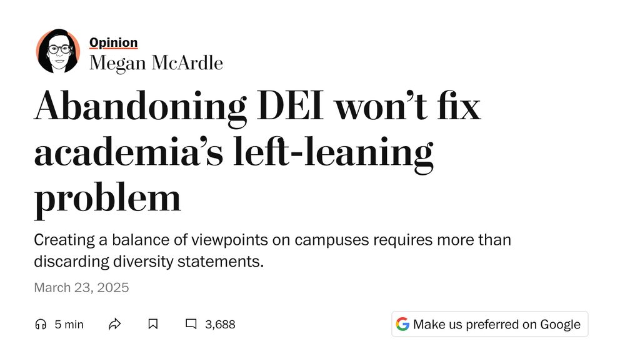Play the article audio with the headphones icon

coord(41,324)
